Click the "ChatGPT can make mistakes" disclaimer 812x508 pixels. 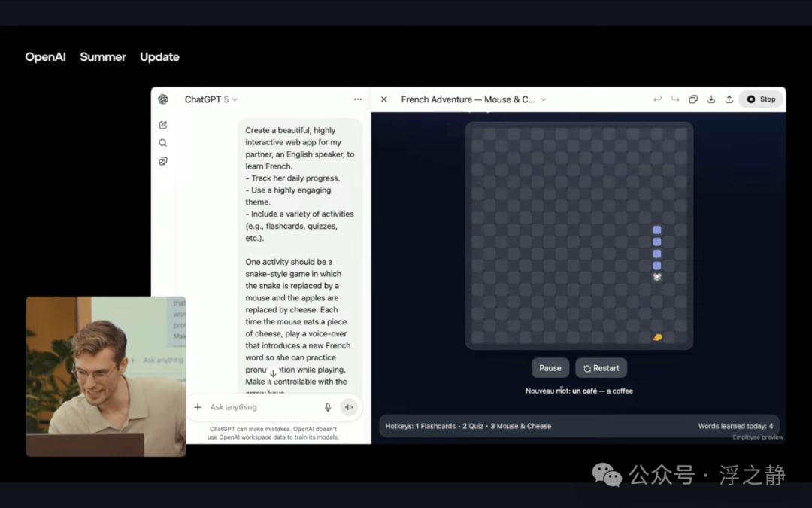pyautogui.click(x=273, y=433)
